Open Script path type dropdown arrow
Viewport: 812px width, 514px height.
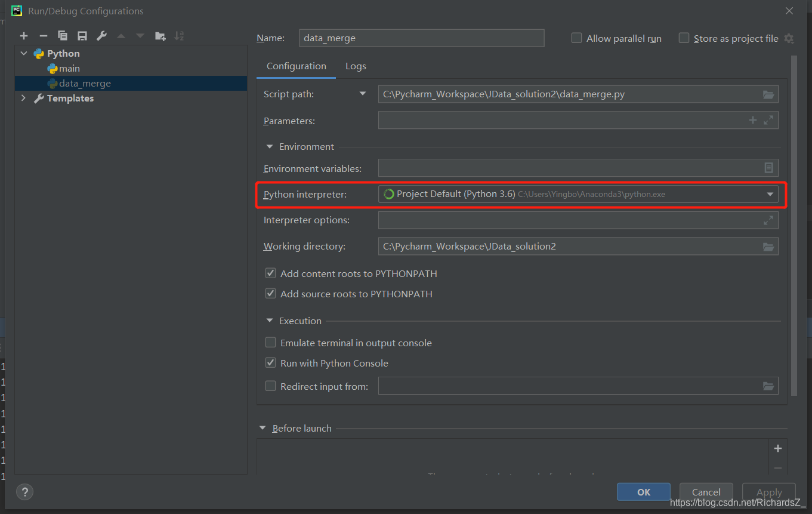tap(363, 94)
